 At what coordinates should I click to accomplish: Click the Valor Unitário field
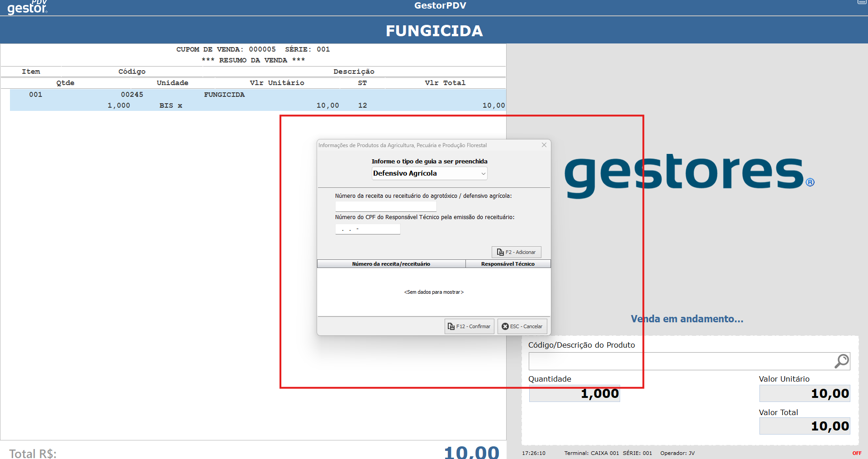(x=804, y=394)
